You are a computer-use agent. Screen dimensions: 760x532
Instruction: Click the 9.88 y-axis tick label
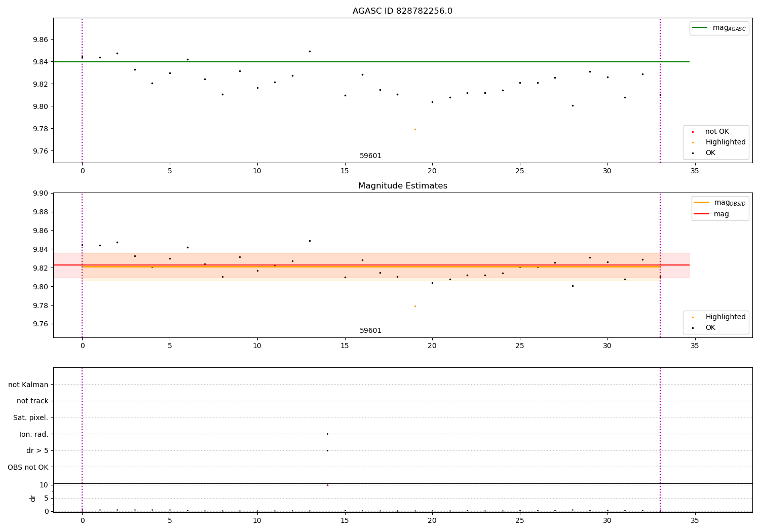(41, 212)
